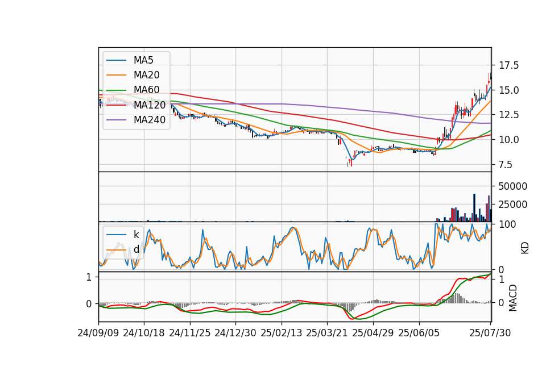
Task: Click the 24/10/18 date label
Action: [x=144, y=333]
